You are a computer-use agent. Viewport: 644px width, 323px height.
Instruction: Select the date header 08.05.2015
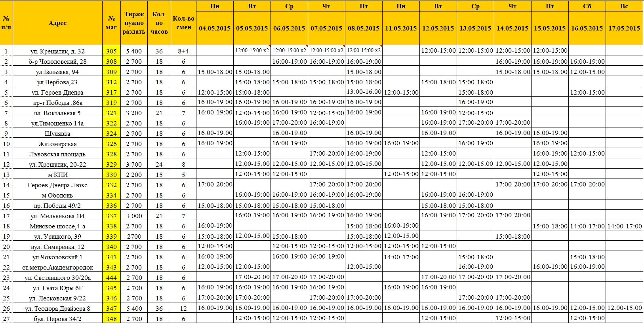(364, 28)
